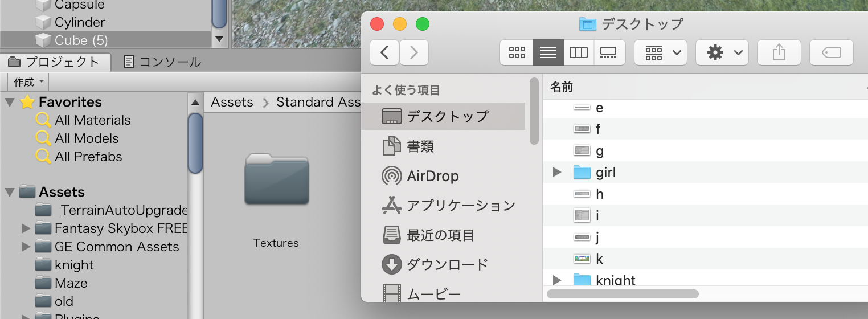Select All Materials search filter
Image resolution: width=868 pixels, height=319 pixels.
(x=83, y=120)
